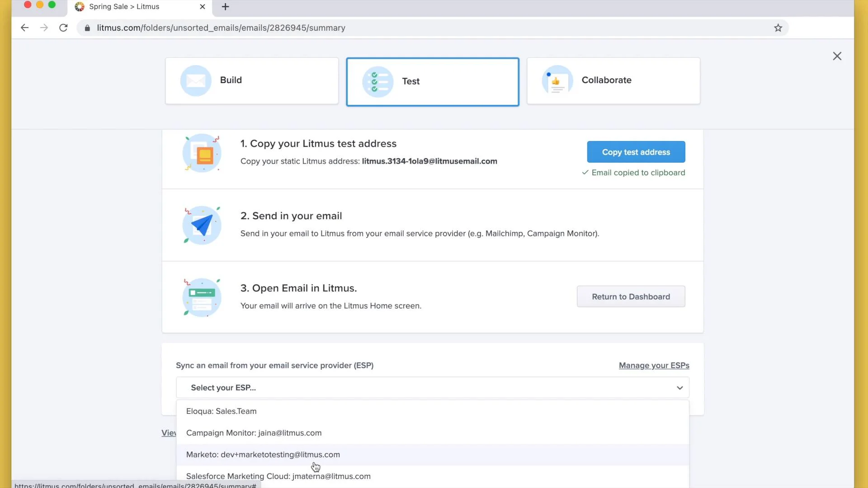This screenshot has height=488, width=868.
Task: Click the macOS yellow minimize button
Action: [40, 5]
